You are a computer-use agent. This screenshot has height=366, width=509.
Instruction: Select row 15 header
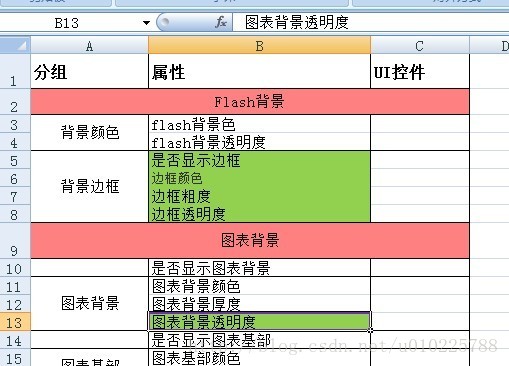[x=15, y=358]
